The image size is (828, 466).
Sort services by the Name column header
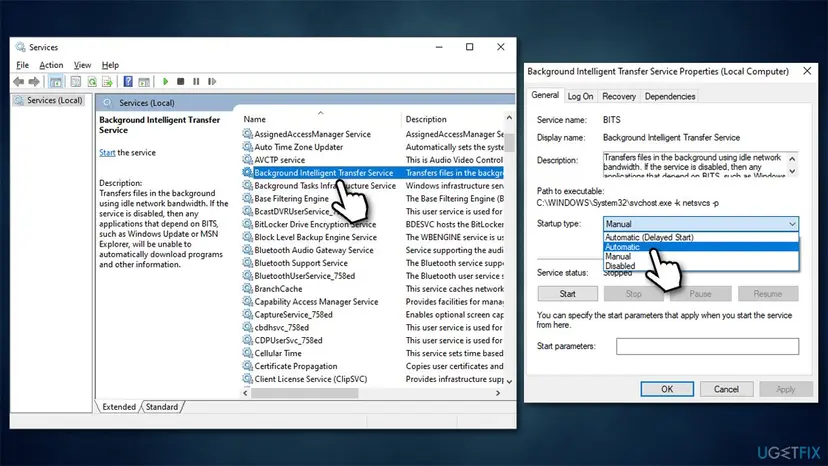point(321,119)
